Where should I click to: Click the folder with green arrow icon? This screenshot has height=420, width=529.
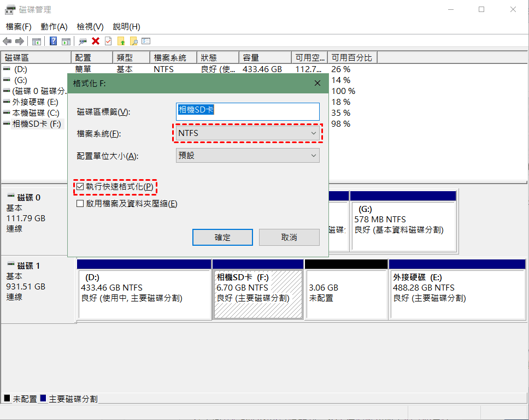(x=121, y=41)
